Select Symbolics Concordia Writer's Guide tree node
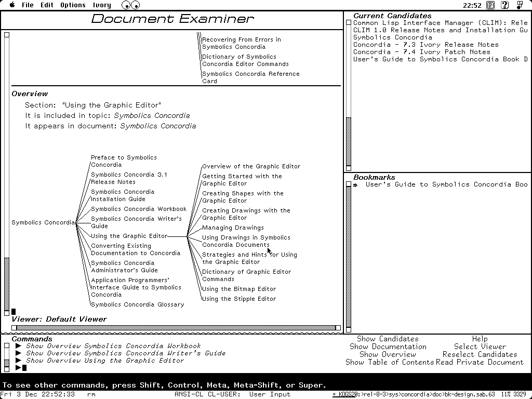The height and width of the screenshot is (399, 532). [x=136, y=222]
